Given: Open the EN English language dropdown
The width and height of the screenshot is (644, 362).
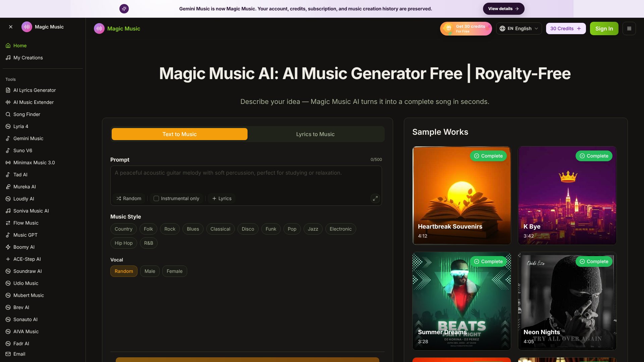Looking at the screenshot, I should coord(519,28).
